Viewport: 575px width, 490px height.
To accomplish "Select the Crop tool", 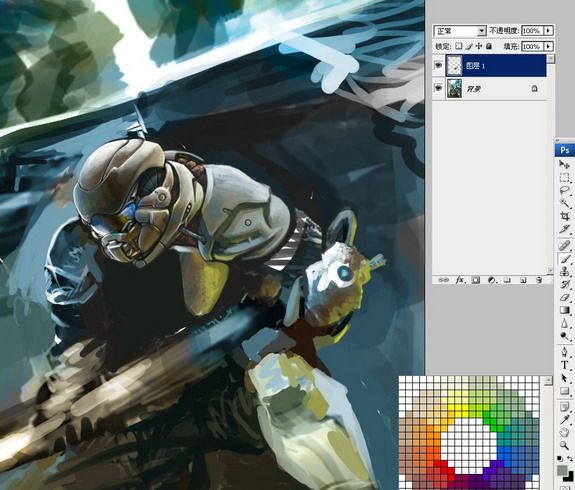I will (x=564, y=216).
